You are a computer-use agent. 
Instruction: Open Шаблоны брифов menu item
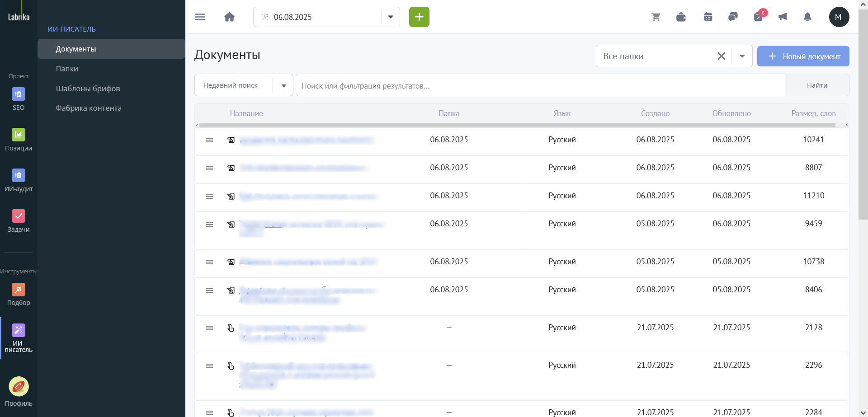tap(88, 89)
